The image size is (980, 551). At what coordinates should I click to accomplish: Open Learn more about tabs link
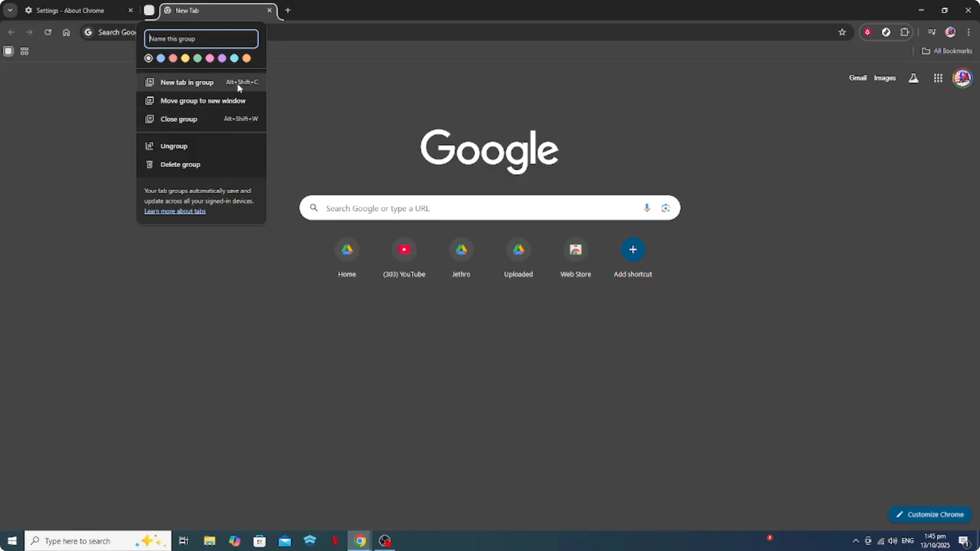pos(175,211)
